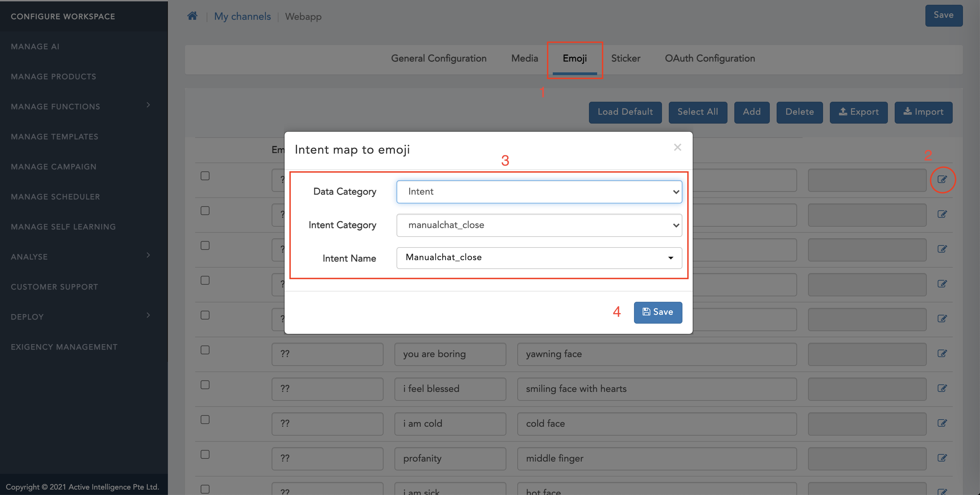This screenshot has height=495, width=980.
Task: Tick the checkbox for third emoji row
Action: click(205, 245)
